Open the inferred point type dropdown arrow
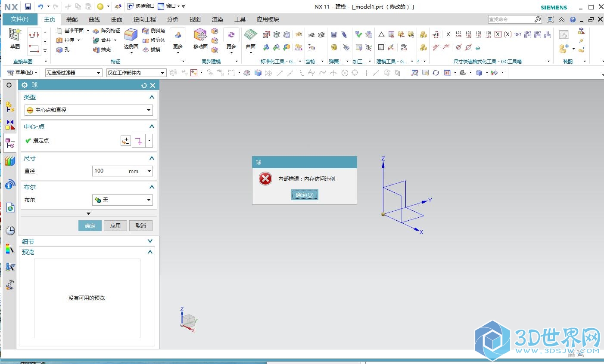 point(149,141)
